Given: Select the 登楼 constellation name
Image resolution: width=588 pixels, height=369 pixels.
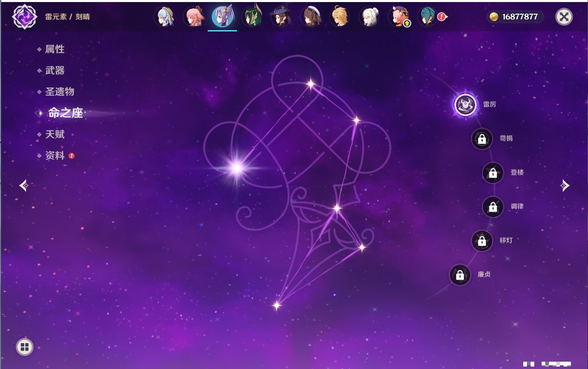Looking at the screenshot, I should click(517, 172).
